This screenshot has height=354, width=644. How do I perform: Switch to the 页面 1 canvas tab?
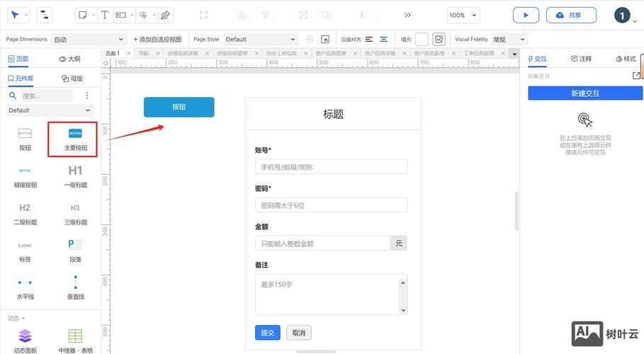tap(113, 53)
